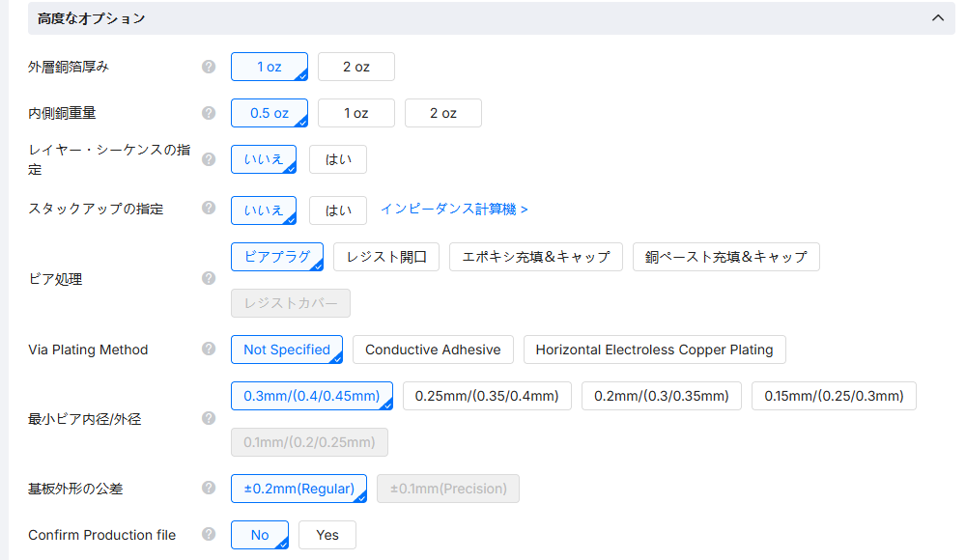The image size is (966, 560).
Task: Select レジスト開口 via treatment
Action: pos(386,257)
